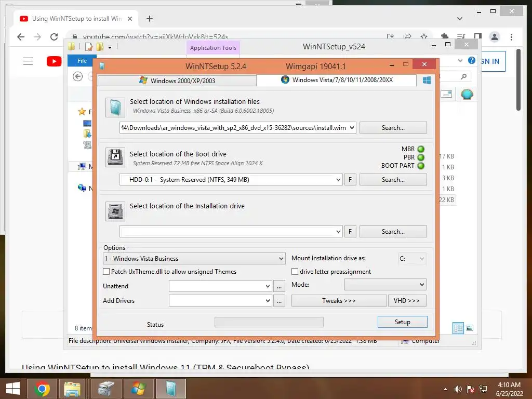The height and width of the screenshot is (399, 532).
Task: Click Explorer back arrow button
Action: (78, 76)
